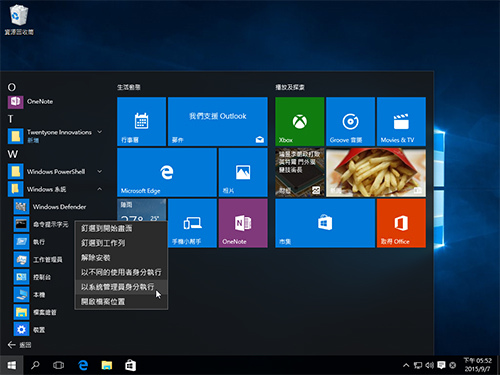The height and width of the screenshot is (375, 500).
Task: Jump to apps using the letter T header
Action: click(11, 119)
